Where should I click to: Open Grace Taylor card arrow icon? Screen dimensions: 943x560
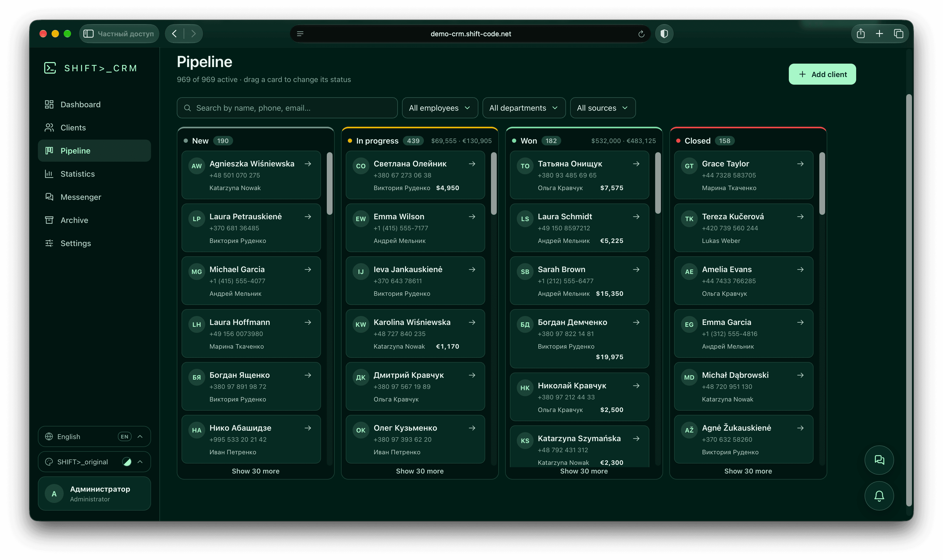(800, 164)
